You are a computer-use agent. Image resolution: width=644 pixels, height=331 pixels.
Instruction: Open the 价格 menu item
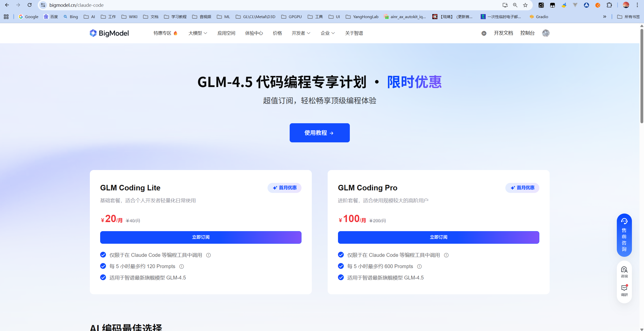277,33
